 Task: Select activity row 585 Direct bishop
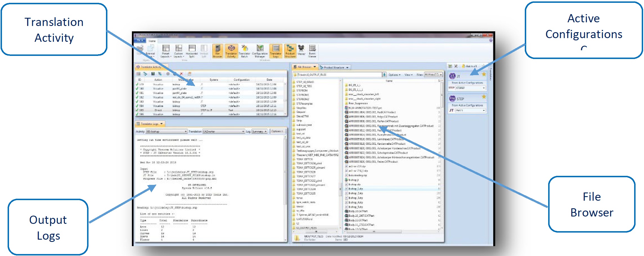coord(210,110)
